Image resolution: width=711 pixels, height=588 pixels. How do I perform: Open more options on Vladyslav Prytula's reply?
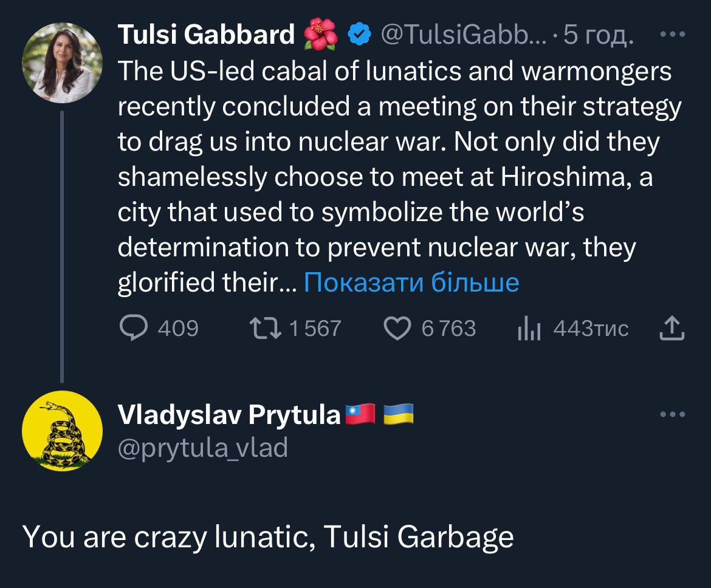pyautogui.click(x=672, y=415)
